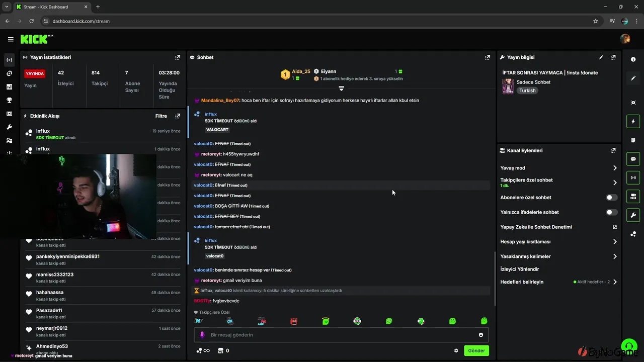Toggle the wrench stream-info panel icon
644x362 pixels.
(x=633, y=215)
